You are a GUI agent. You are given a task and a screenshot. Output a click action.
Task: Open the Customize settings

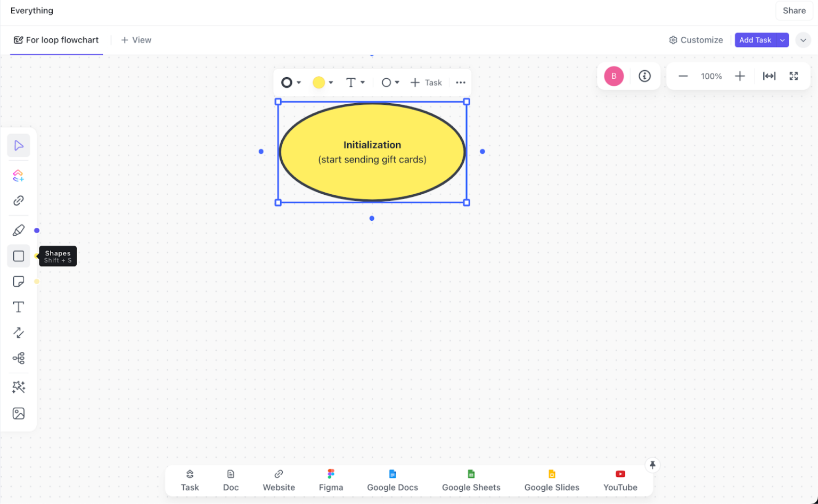tap(696, 40)
